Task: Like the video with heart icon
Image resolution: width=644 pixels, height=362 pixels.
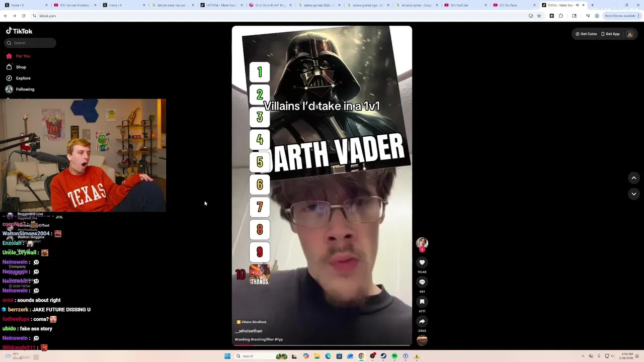Action: click(422, 262)
